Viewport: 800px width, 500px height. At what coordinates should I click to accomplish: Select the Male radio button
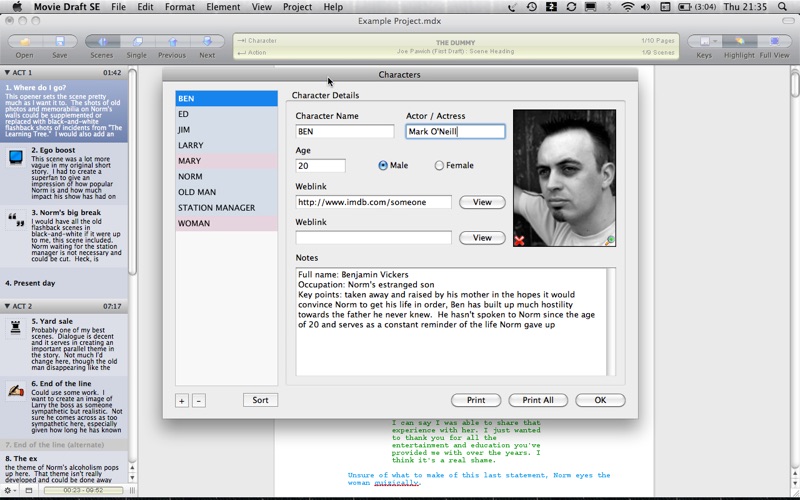tap(383, 166)
